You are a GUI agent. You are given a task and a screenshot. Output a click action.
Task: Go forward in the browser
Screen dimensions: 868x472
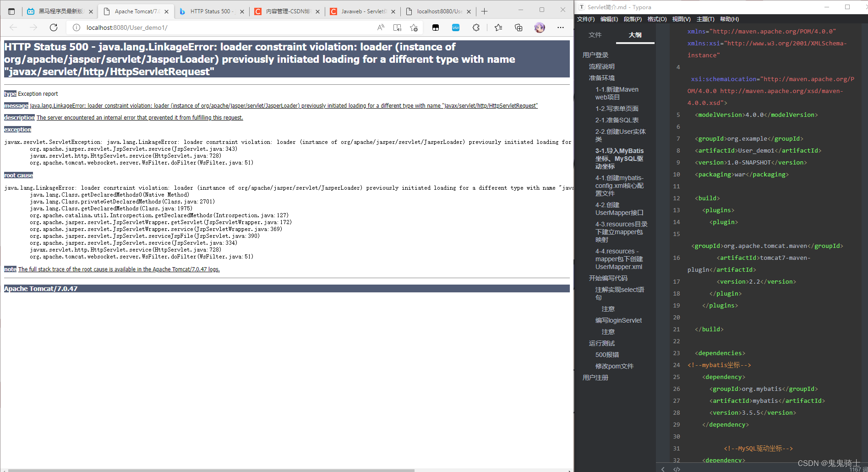(x=33, y=27)
